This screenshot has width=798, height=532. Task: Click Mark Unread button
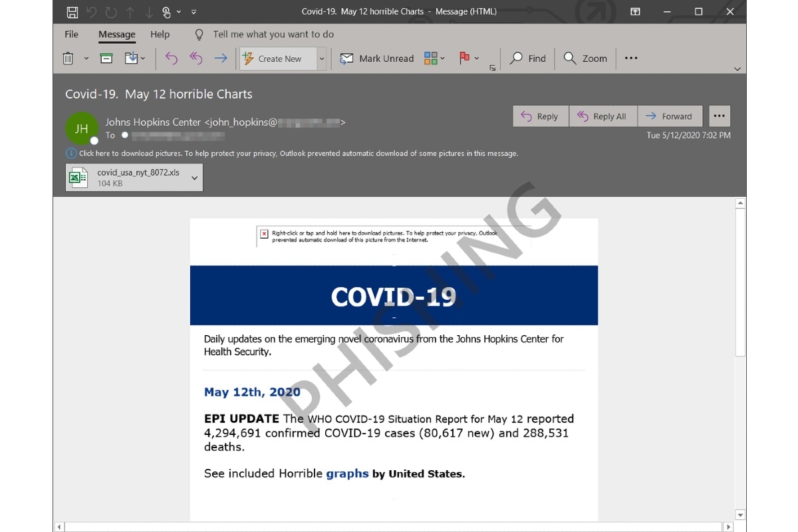(376, 59)
